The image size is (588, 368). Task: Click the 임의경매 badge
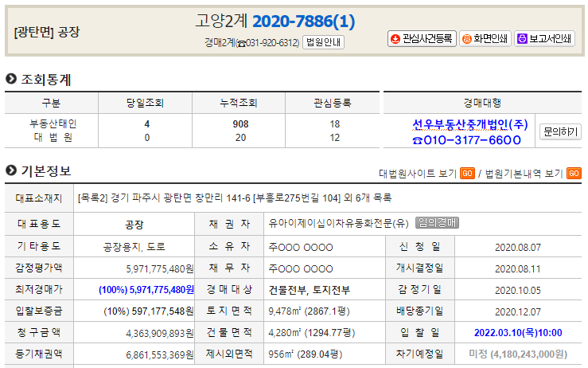[437, 223]
